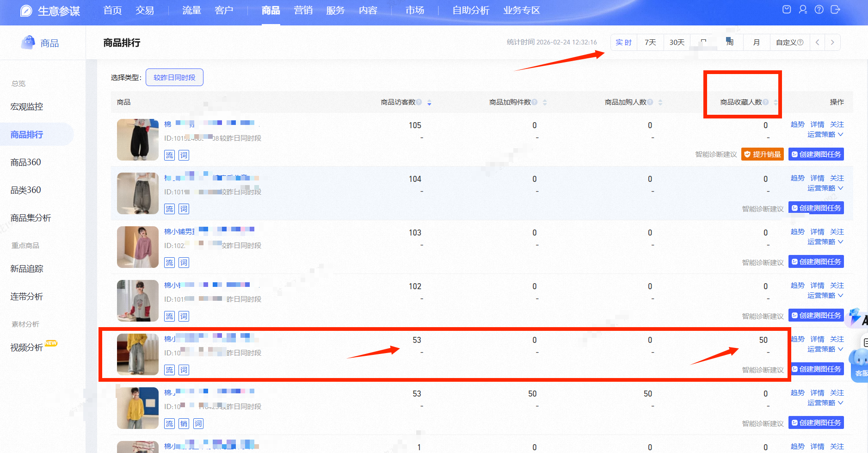The height and width of the screenshot is (453, 868).
Task: Sort by 商品访客数 column arrows
Action: pyautogui.click(x=429, y=102)
